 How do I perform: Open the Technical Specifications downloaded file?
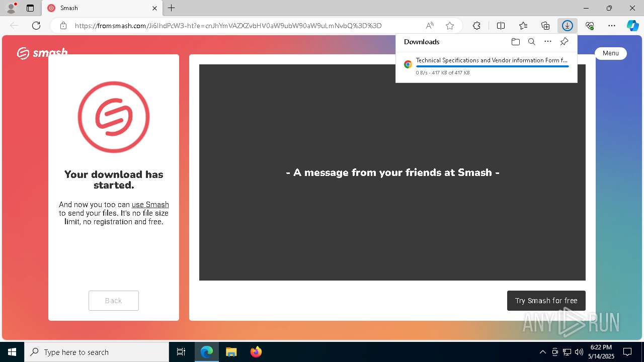(492, 60)
